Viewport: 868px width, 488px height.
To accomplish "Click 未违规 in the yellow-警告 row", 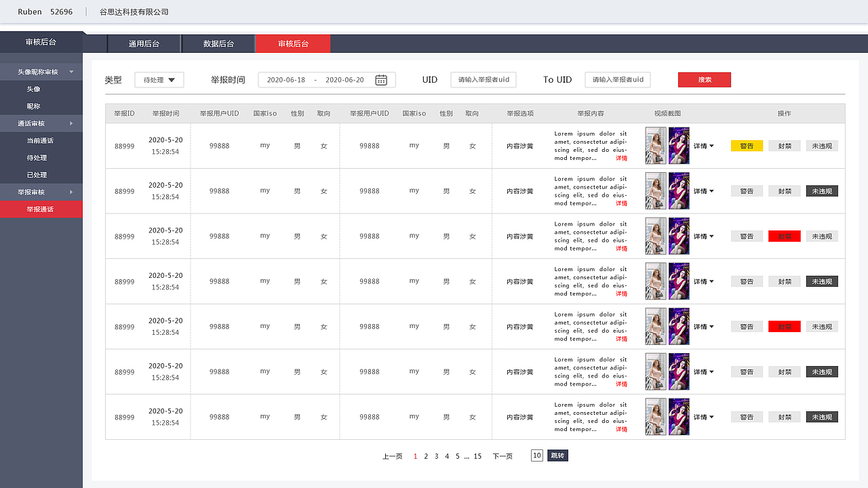I will (x=822, y=146).
